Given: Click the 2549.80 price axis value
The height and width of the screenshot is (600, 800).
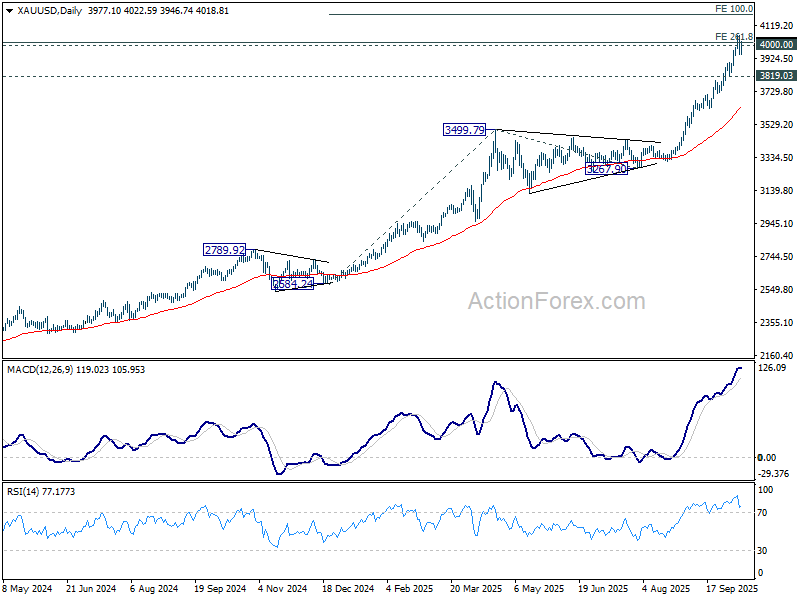Looking at the screenshot, I should tap(776, 290).
